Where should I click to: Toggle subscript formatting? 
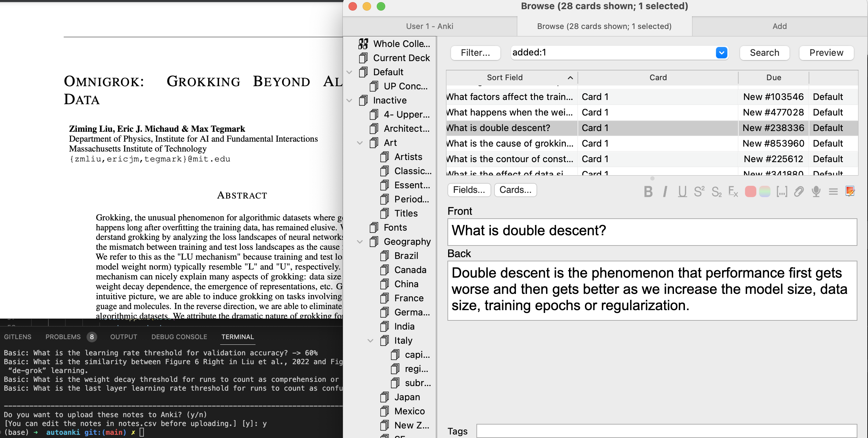tap(716, 191)
